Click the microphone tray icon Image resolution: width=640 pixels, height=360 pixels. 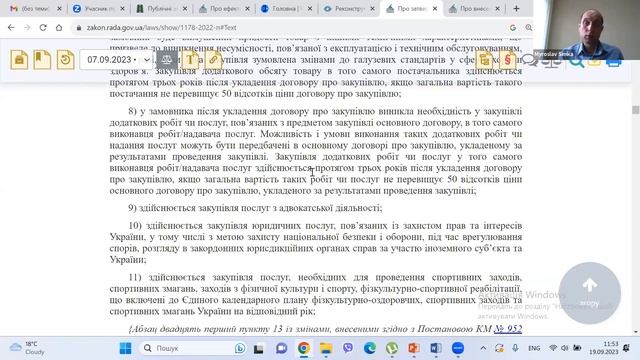click(516, 348)
